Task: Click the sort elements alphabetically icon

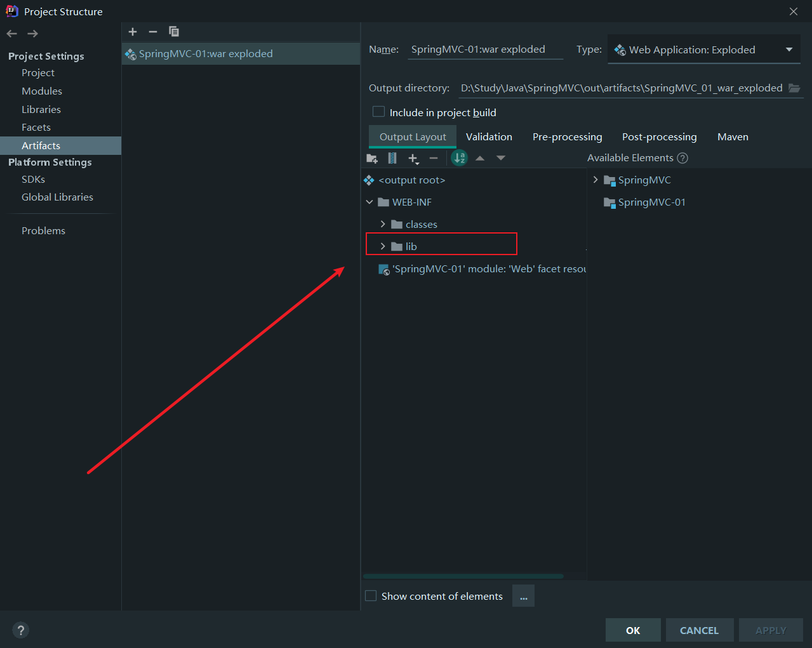Action: pyautogui.click(x=459, y=158)
